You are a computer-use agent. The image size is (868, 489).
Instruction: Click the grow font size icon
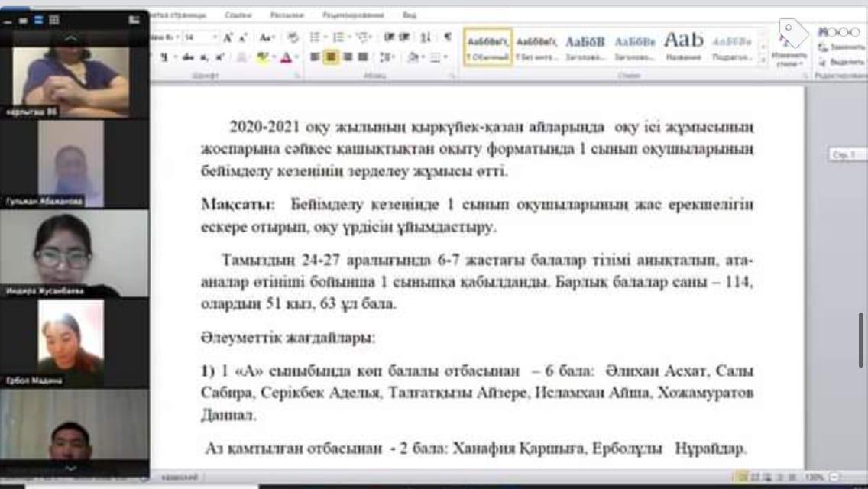point(228,37)
